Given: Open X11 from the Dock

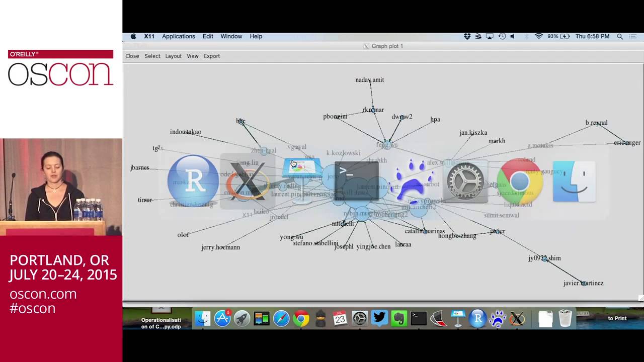Looking at the screenshot, I should coord(517,318).
